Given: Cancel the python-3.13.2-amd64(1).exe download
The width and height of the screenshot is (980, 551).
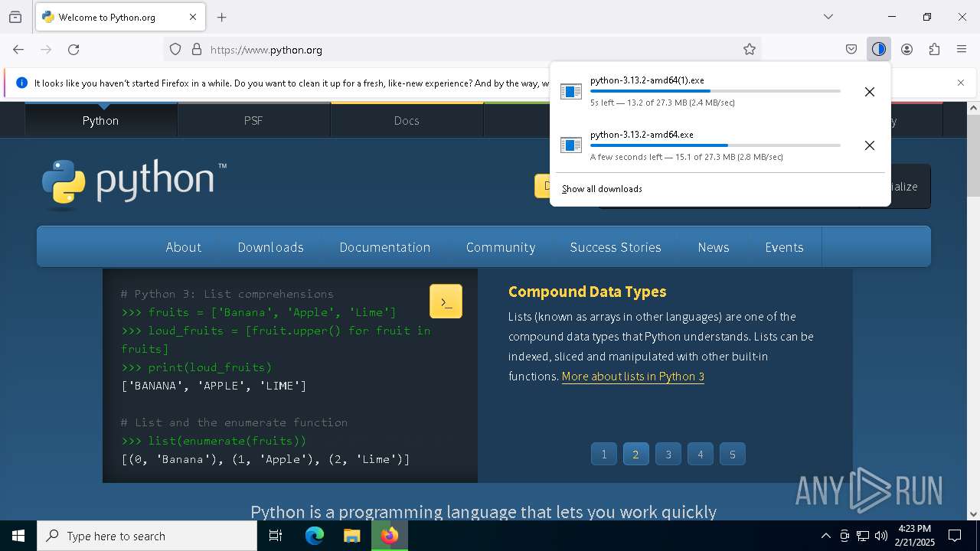Looking at the screenshot, I should [x=870, y=92].
